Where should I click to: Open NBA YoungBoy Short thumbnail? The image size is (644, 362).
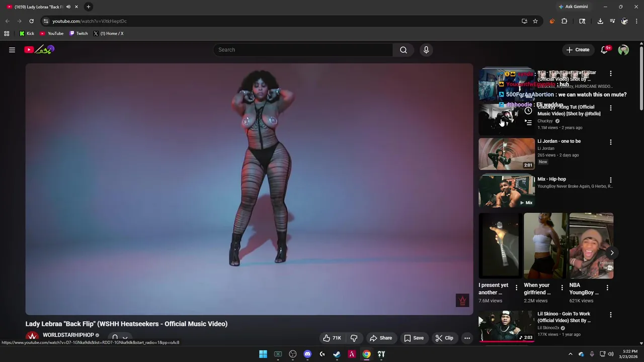point(591,246)
